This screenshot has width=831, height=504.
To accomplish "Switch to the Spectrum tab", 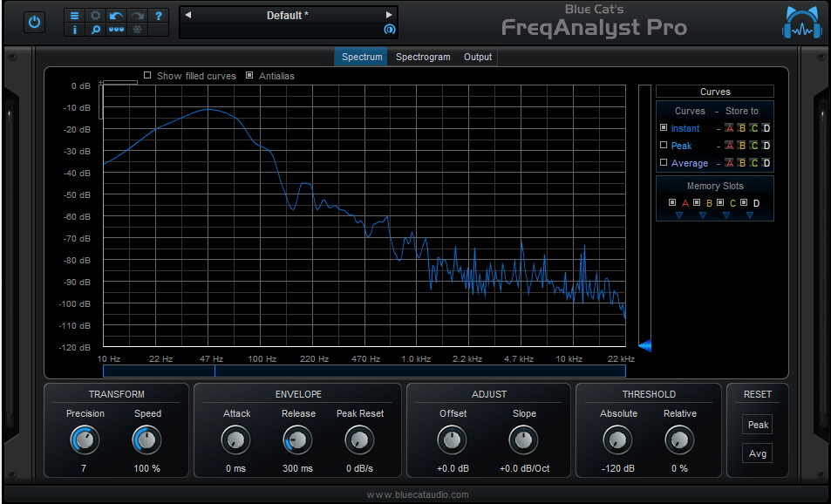I will tap(362, 57).
